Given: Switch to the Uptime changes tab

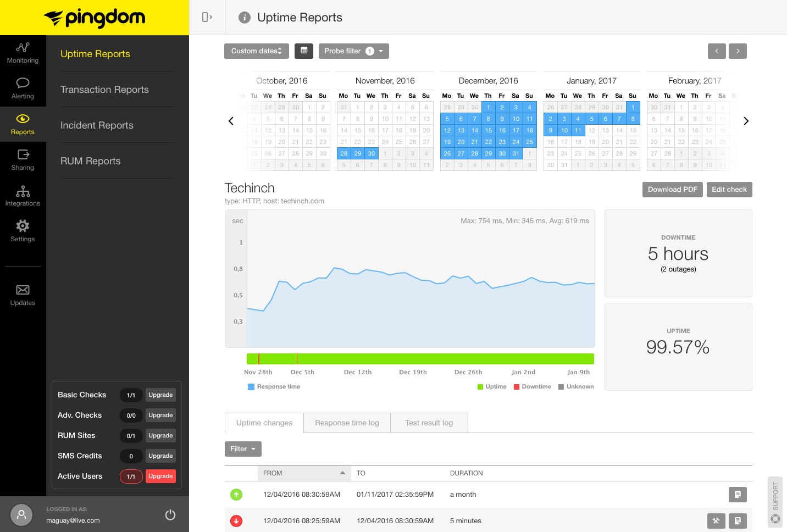Looking at the screenshot, I should coord(264,423).
